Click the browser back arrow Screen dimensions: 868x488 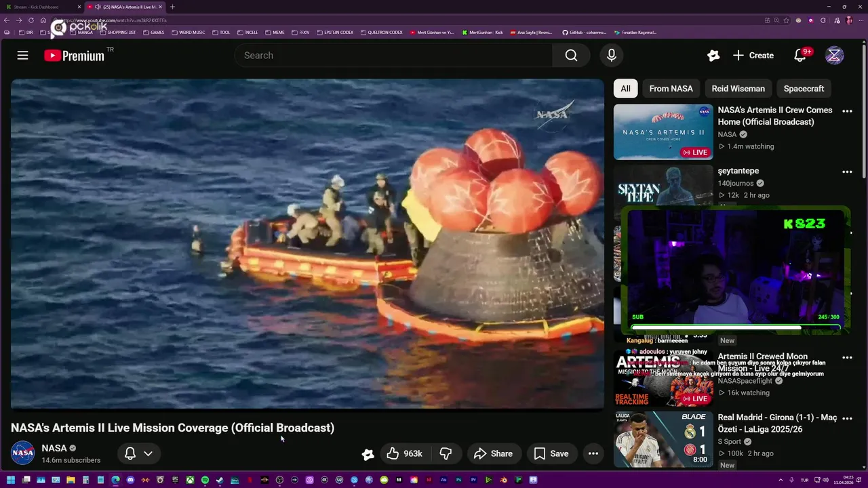tap(7, 20)
